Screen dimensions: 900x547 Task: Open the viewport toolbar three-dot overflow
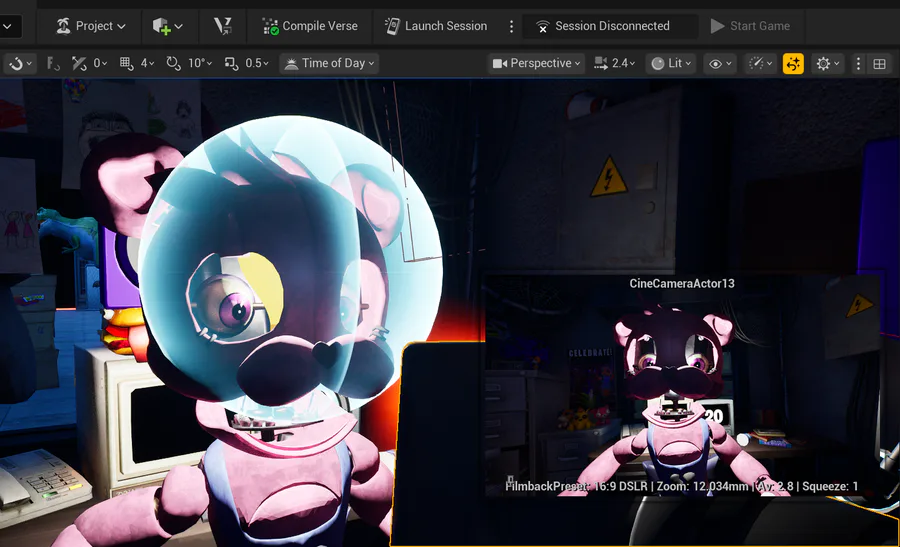click(x=858, y=63)
